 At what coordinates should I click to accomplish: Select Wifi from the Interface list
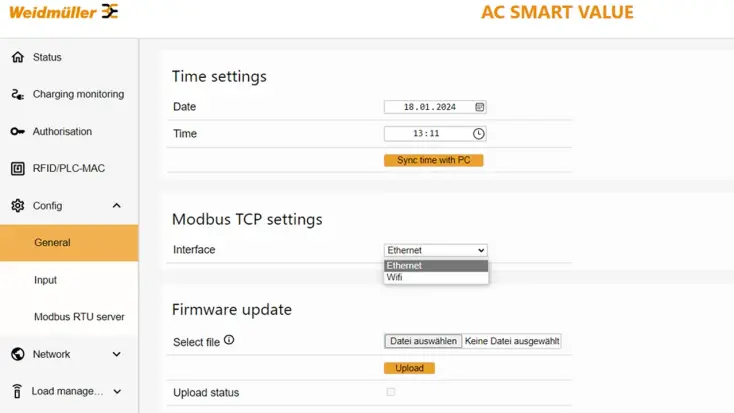393,277
